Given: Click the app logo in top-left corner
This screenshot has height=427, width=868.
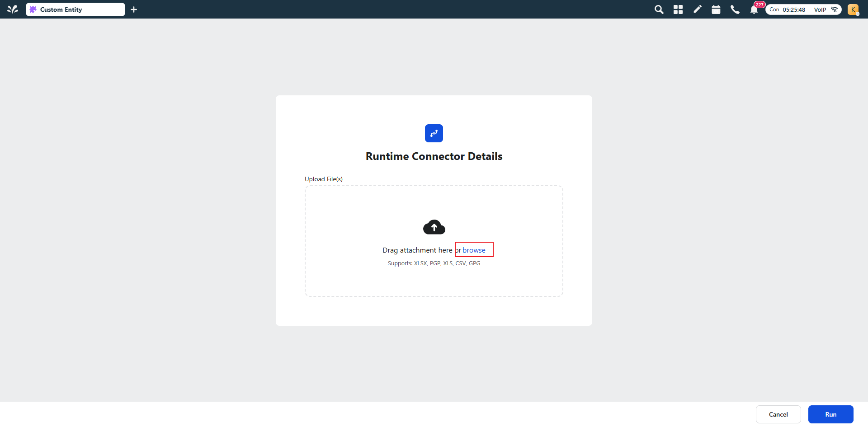Looking at the screenshot, I should click(x=13, y=9).
